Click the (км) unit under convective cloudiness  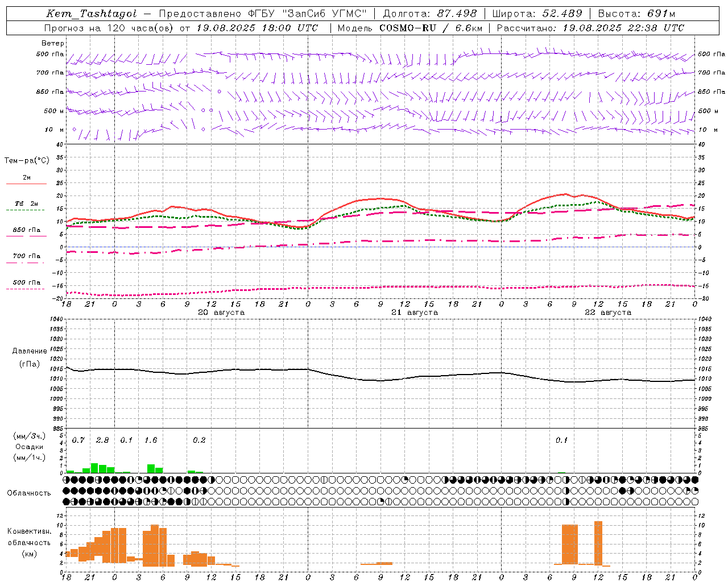tap(29, 554)
